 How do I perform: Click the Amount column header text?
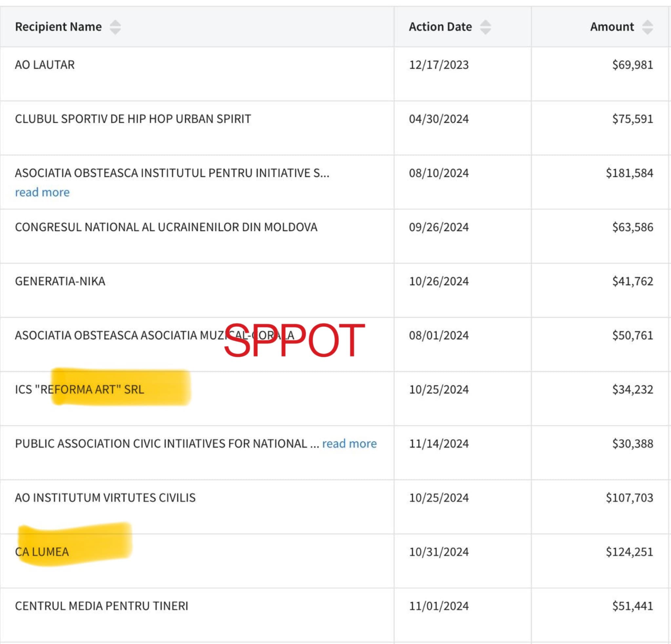coord(612,27)
